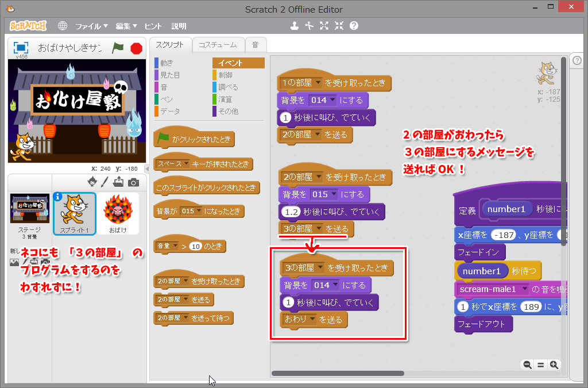Choose sprite from library icon

(x=92, y=182)
